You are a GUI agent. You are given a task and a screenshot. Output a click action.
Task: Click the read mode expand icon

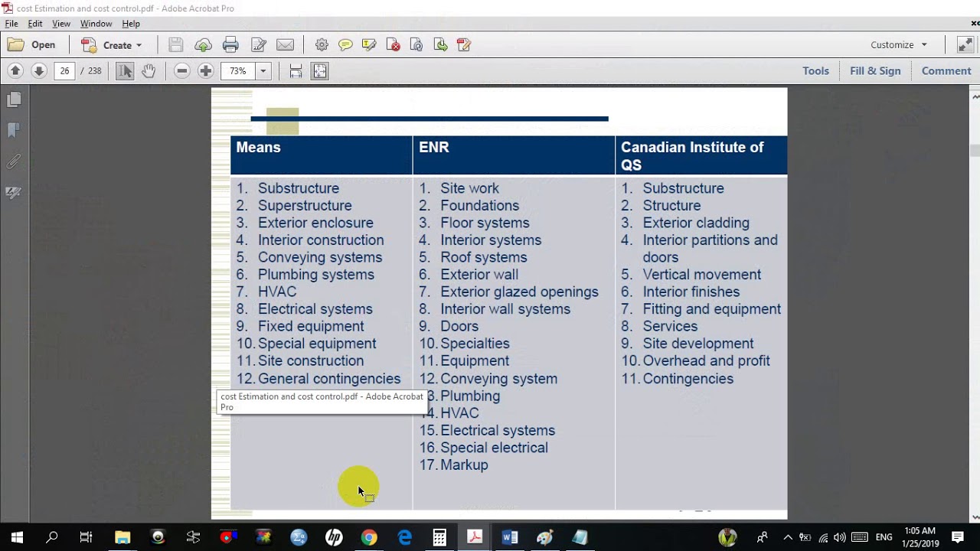click(x=965, y=45)
